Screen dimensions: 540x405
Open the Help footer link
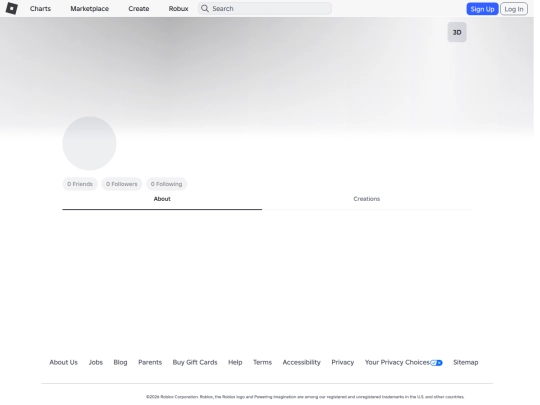[235, 362]
